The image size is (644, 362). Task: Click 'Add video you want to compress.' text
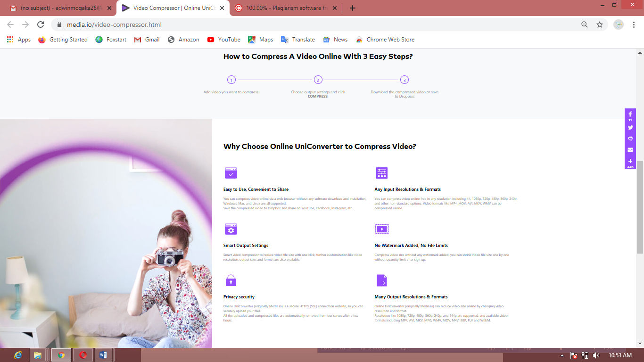231,92
